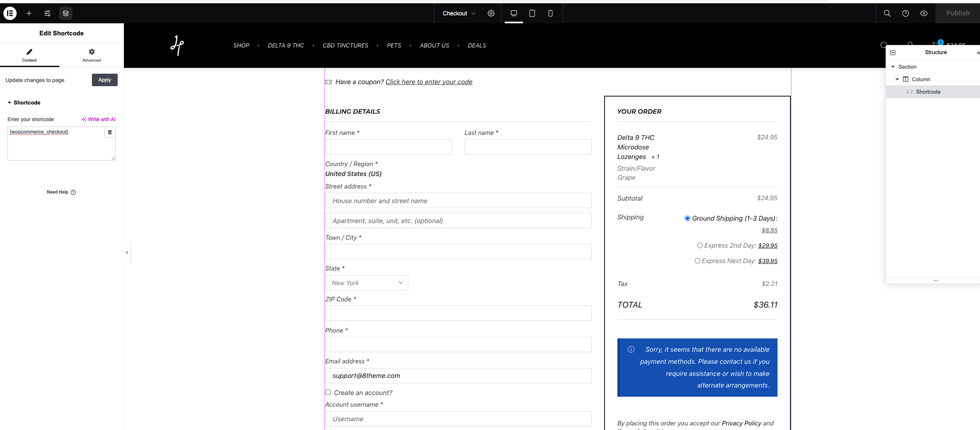The image size is (980, 430).
Task: Click Delta 9 THC Microdose Lozenges text
Action: 637,147
